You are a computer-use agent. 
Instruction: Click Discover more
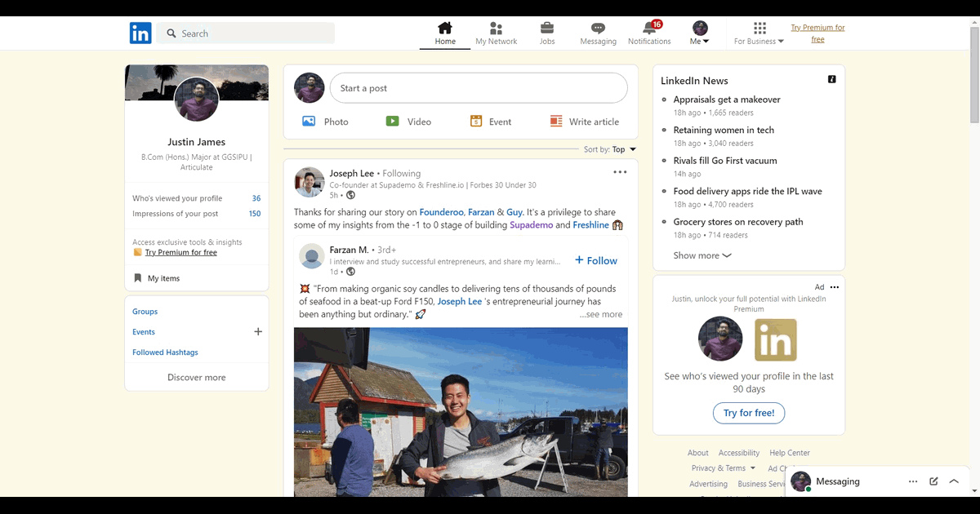tap(197, 378)
